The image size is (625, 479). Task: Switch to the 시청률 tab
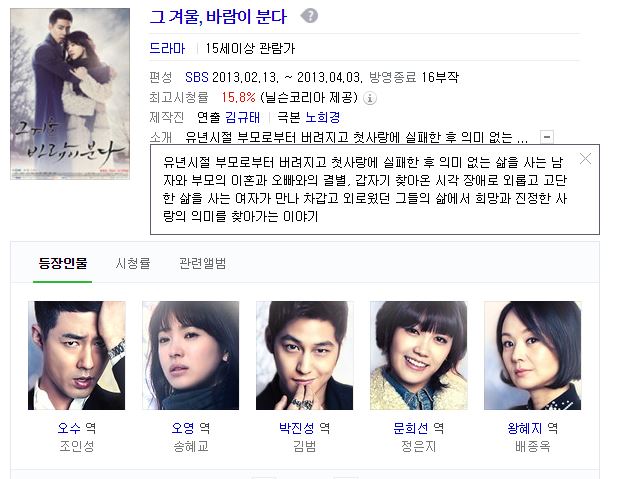point(133,263)
